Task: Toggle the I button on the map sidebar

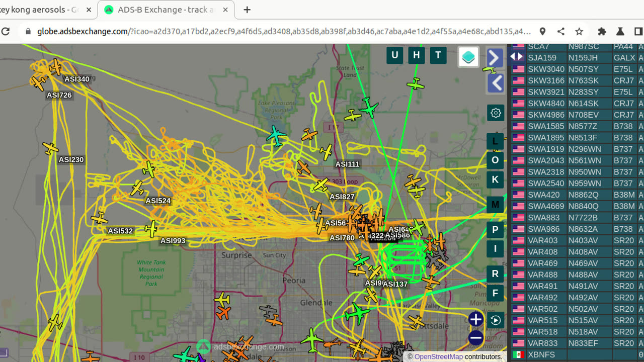Action: [495, 248]
